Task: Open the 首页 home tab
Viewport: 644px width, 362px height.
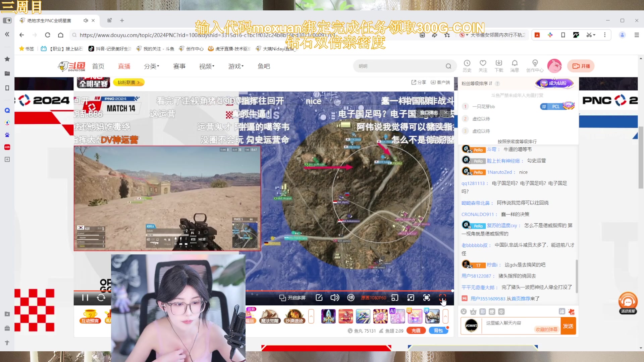Action: [98, 66]
